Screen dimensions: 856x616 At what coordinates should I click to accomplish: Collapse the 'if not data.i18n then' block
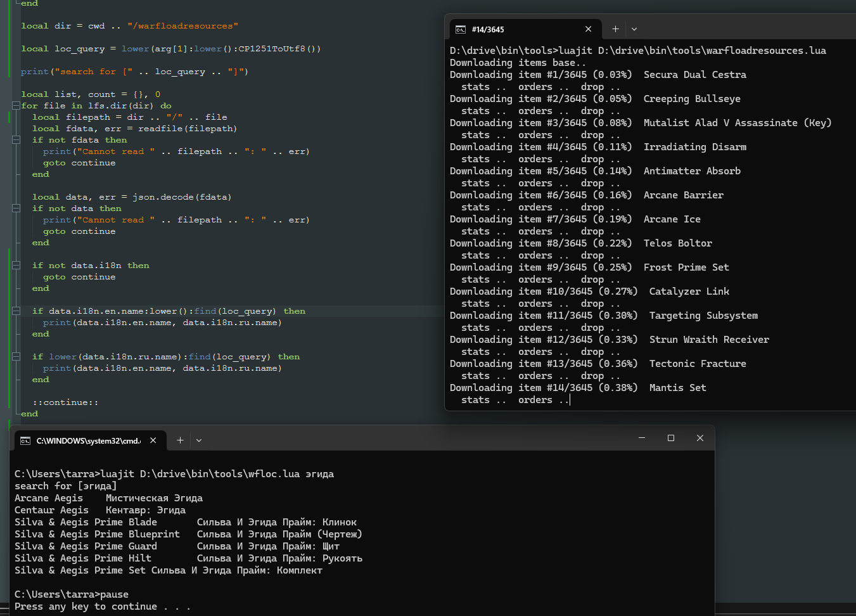coord(16,266)
